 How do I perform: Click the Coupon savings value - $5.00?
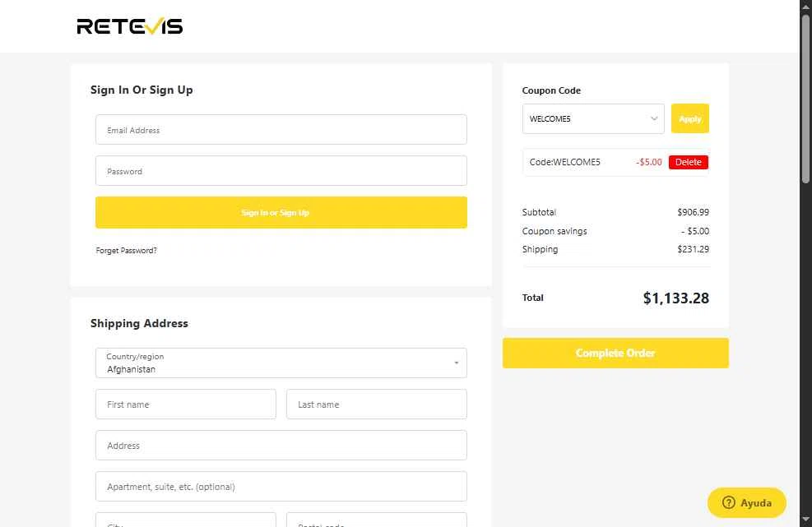pyautogui.click(x=695, y=231)
